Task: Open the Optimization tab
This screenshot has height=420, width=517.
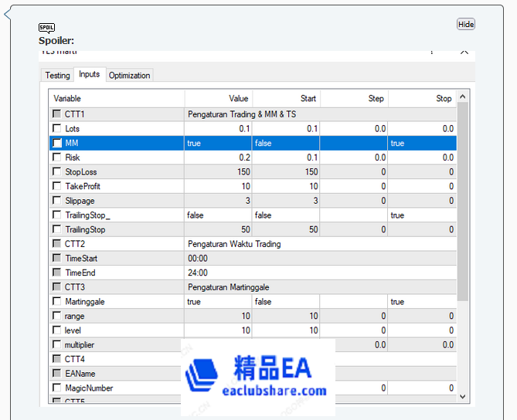Action: click(x=129, y=76)
